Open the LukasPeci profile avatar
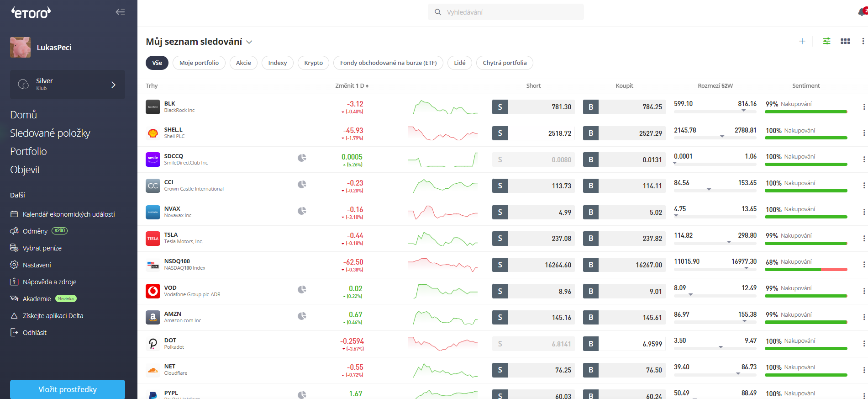868x399 pixels. 21,47
